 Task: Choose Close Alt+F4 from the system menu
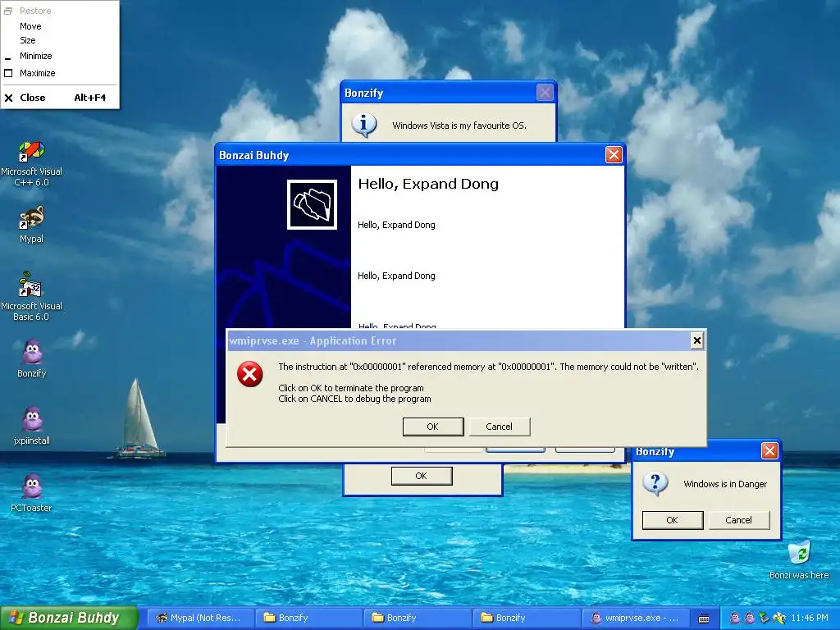60,98
